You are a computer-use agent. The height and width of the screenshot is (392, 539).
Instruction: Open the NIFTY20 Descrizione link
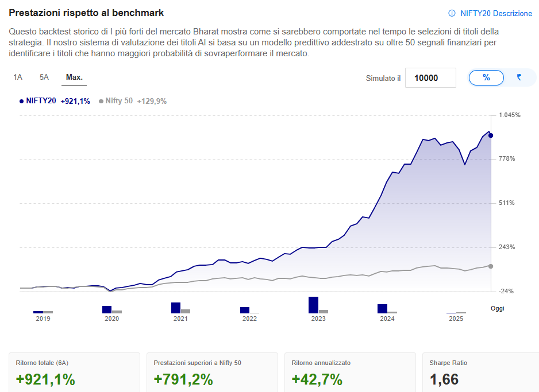(496, 13)
